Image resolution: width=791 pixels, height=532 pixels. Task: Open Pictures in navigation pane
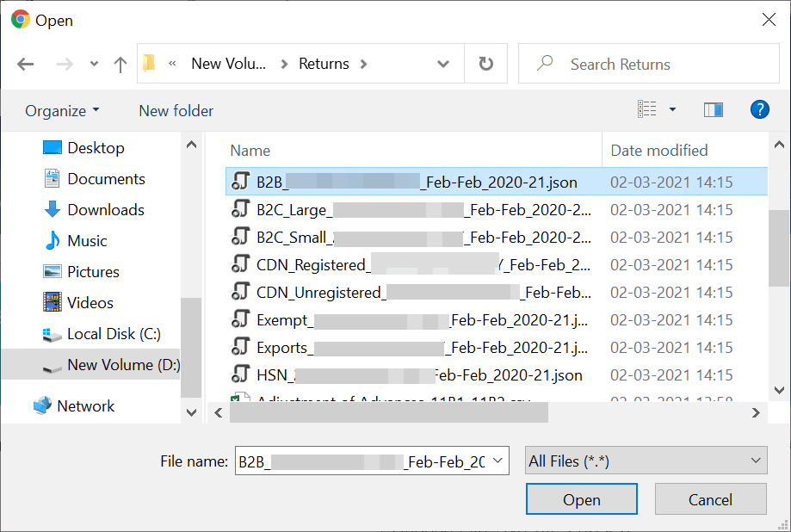[81, 271]
